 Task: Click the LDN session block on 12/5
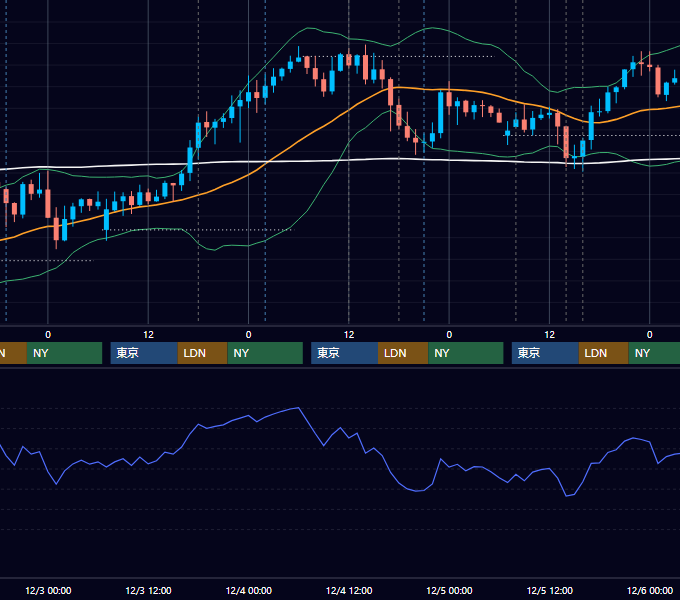(x=604, y=353)
